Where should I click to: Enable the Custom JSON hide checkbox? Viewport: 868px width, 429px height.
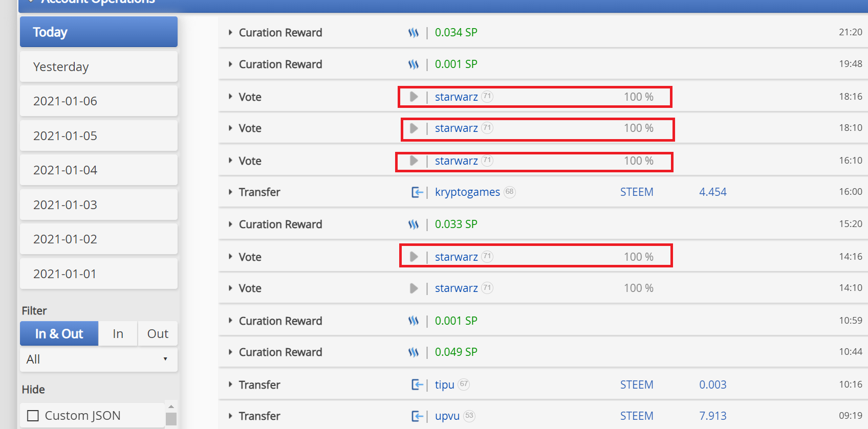click(x=33, y=416)
